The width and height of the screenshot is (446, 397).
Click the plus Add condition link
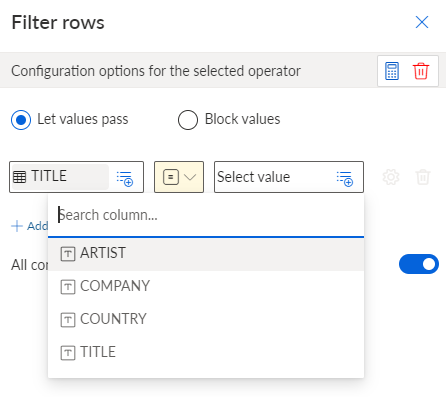point(30,226)
